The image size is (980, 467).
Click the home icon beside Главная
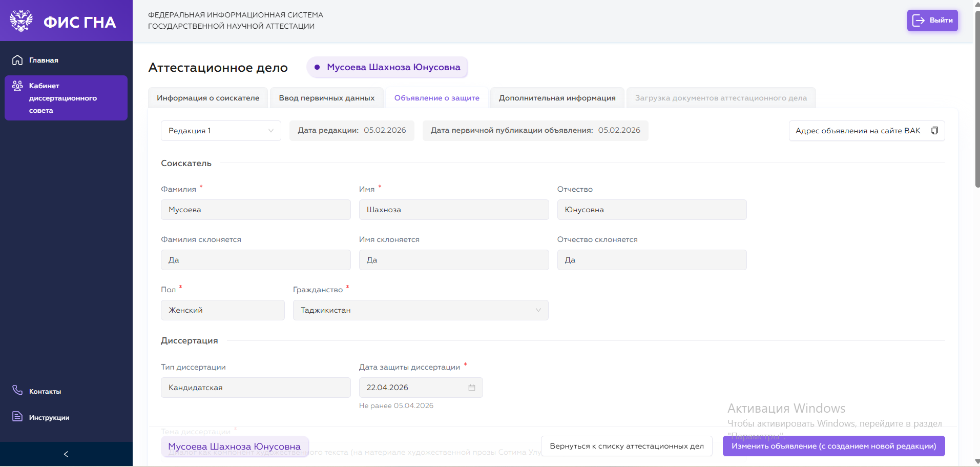click(17, 60)
